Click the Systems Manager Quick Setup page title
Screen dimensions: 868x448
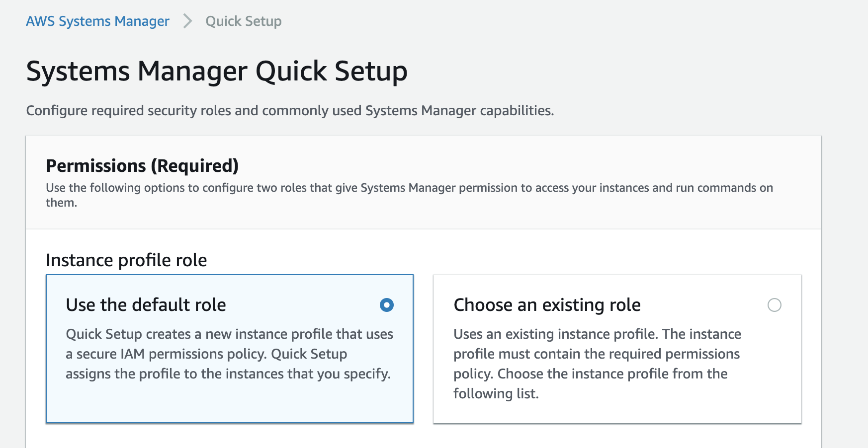click(x=216, y=72)
